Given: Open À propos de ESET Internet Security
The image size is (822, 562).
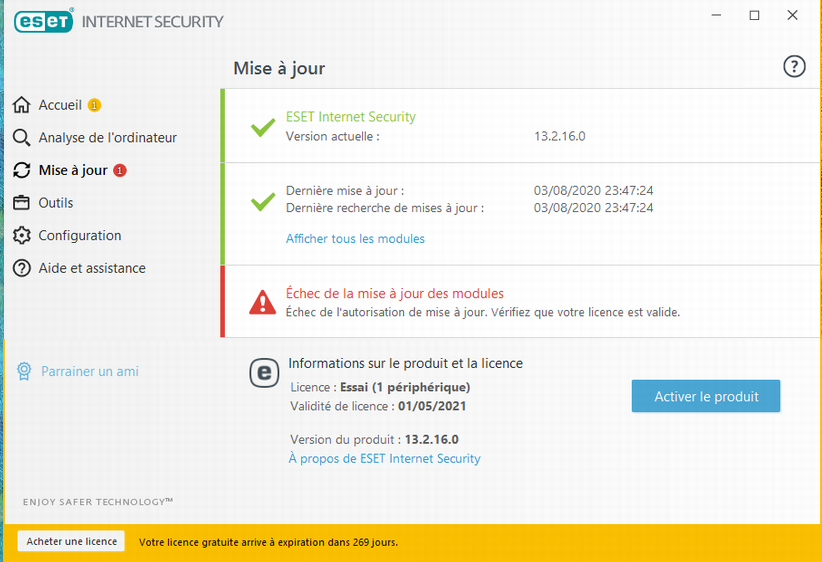Looking at the screenshot, I should pyautogui.click(x=384, y=458).
